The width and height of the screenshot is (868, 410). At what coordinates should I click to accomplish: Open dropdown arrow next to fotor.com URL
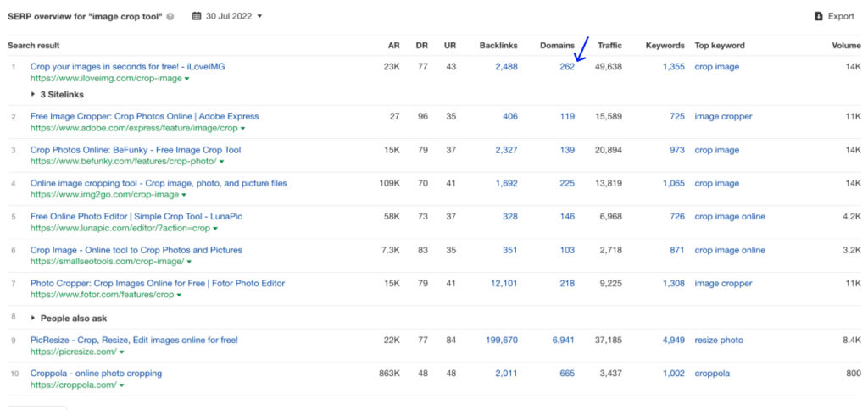pos(179,296)
